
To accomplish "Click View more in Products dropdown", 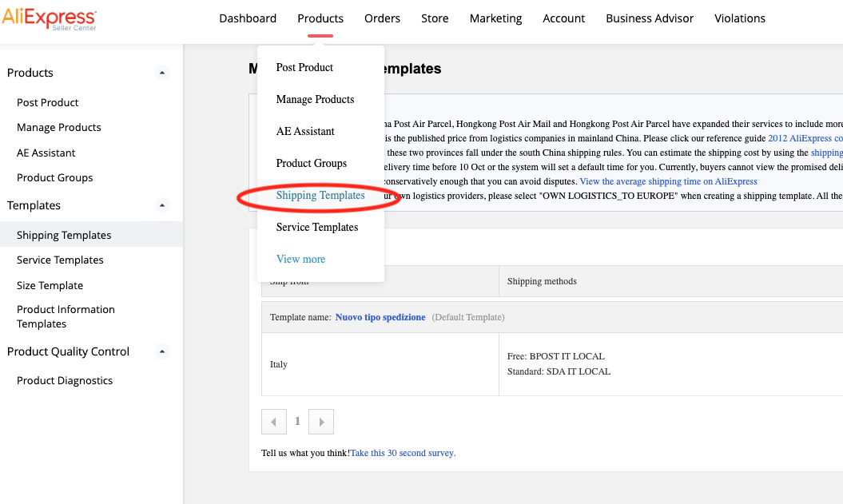I will click(x=300, y=259).
